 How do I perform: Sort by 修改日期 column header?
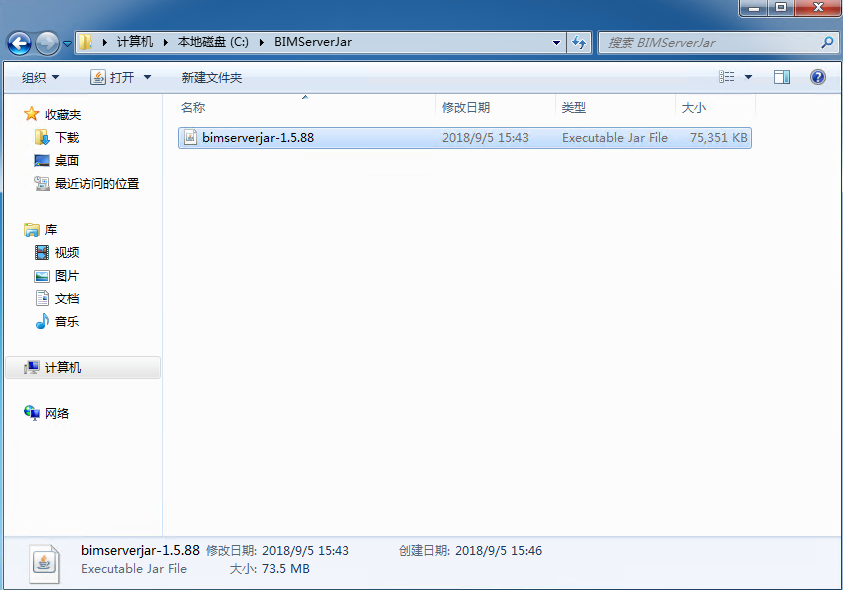pyautogui.click(x=466, y=107)
